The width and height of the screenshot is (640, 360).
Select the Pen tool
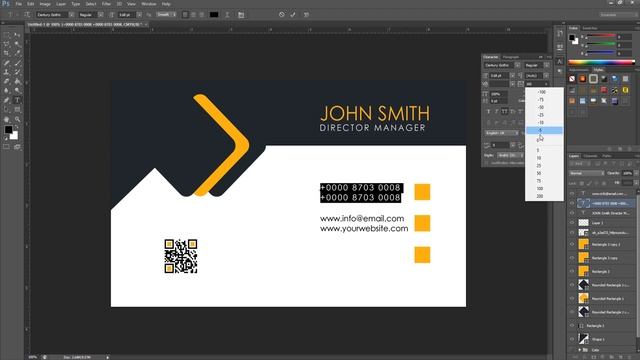point(7,100)
